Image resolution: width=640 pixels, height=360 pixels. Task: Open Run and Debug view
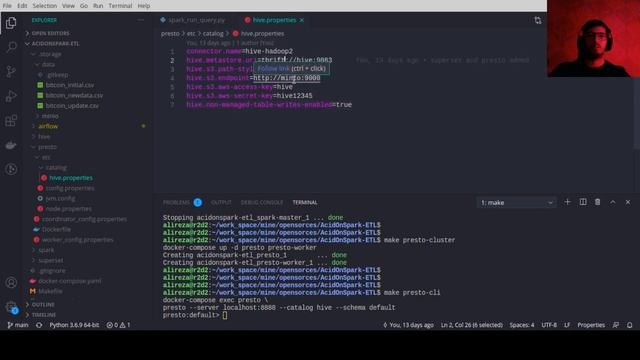coord(11,96)
